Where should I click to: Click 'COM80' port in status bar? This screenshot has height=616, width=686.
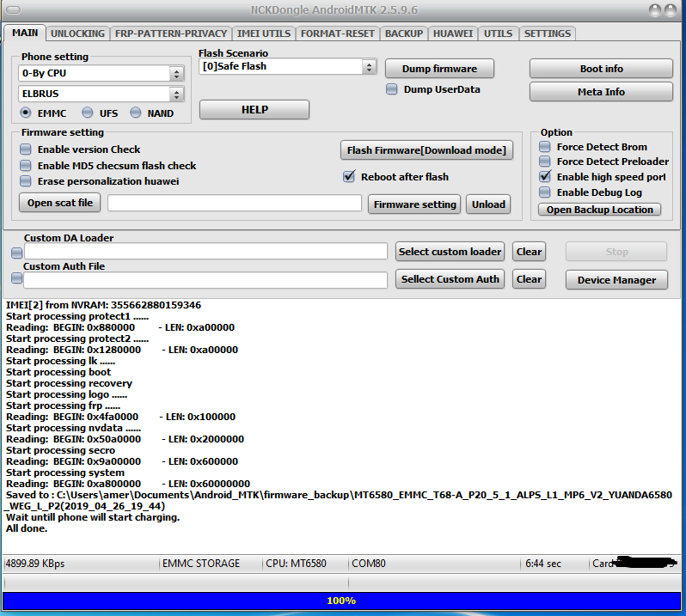pyautogui.click(x=369, y=564)
